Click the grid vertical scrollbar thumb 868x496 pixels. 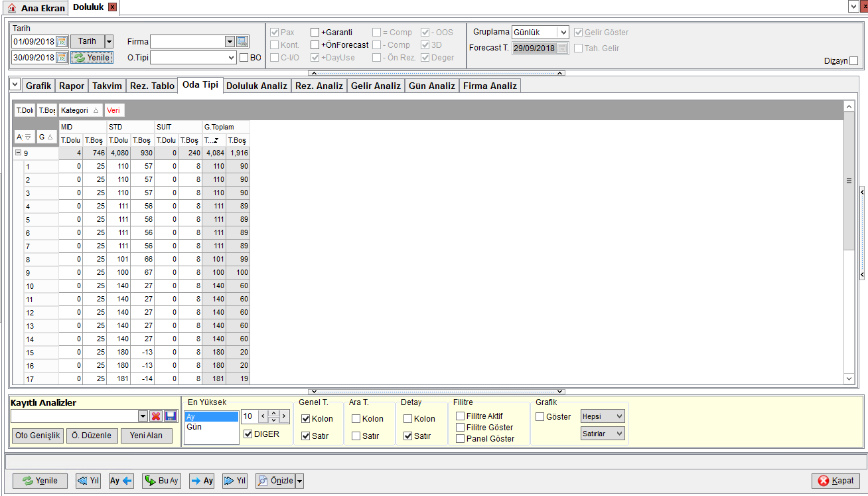(849, 181)
